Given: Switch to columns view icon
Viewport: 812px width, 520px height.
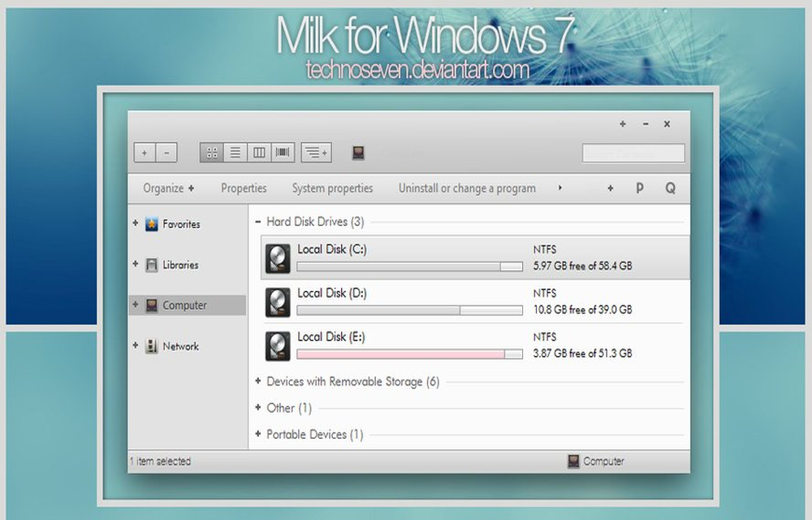Looking at the screenshot, I should 259,152.
